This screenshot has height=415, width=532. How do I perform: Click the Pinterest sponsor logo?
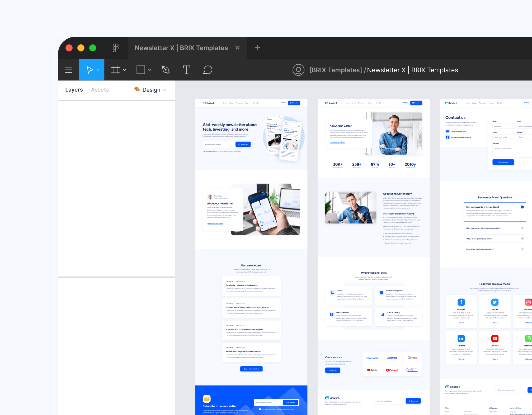click(x=392, y=370)
